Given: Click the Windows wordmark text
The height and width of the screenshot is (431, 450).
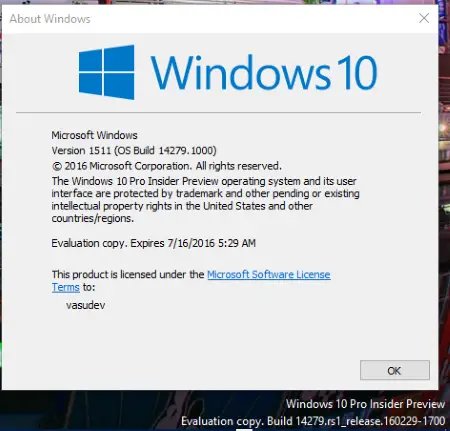Looking at the screenshot, I should (241, 72).
